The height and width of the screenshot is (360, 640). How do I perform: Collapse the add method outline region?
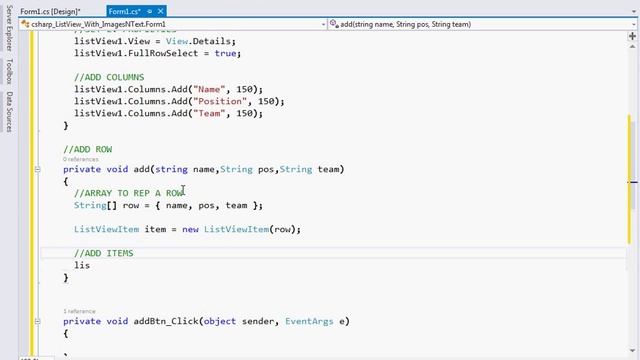pyautogui.click(x=37, y=169)
